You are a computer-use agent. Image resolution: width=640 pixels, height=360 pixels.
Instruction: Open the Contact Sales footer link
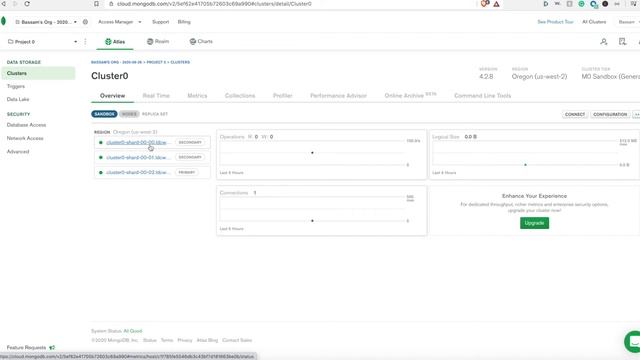[x=237, y=340]
